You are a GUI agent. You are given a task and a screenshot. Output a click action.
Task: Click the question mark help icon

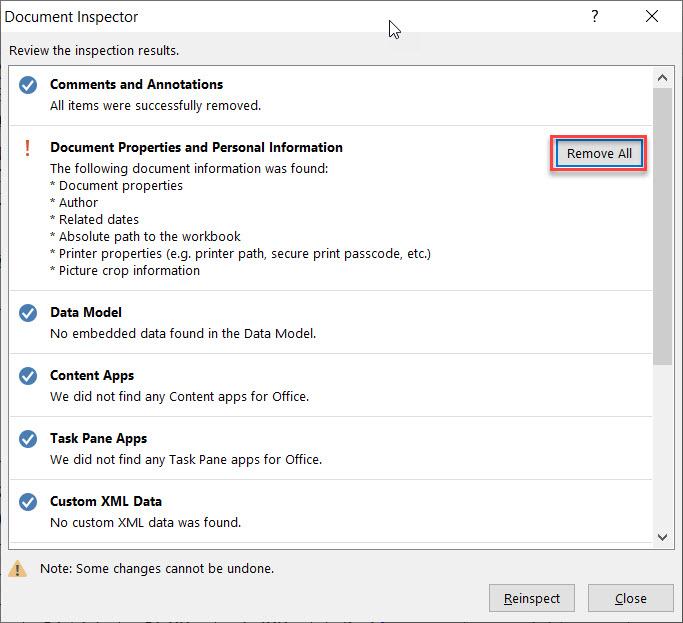click(595, 17)
